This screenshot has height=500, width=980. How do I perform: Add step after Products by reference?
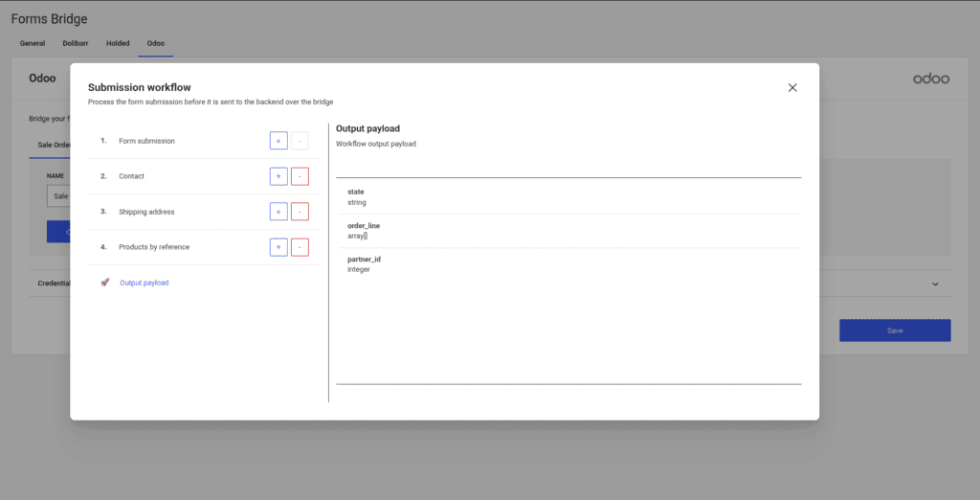[278, 247]
